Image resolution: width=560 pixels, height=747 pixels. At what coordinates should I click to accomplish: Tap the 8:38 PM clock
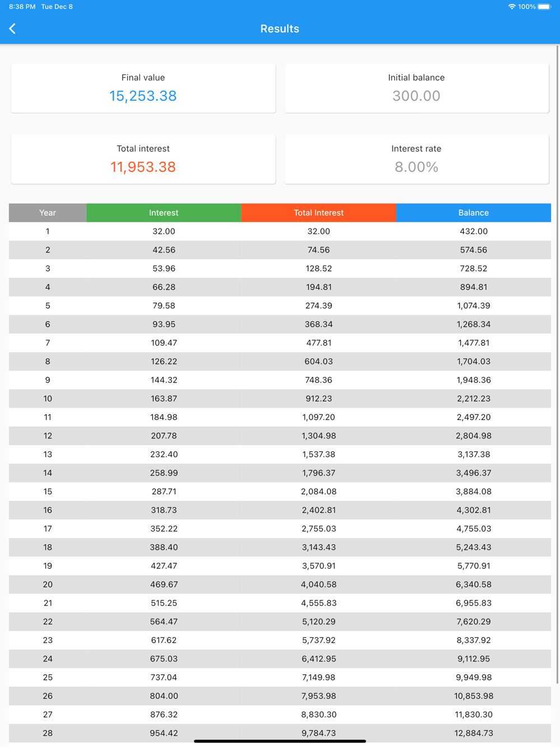[22, 7]
